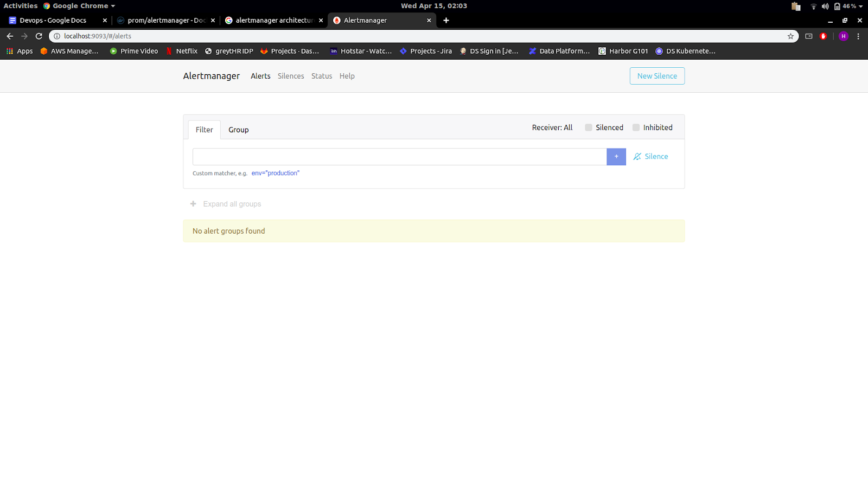
Task: Click the back navigation arrow
Action: click(10, 36)
